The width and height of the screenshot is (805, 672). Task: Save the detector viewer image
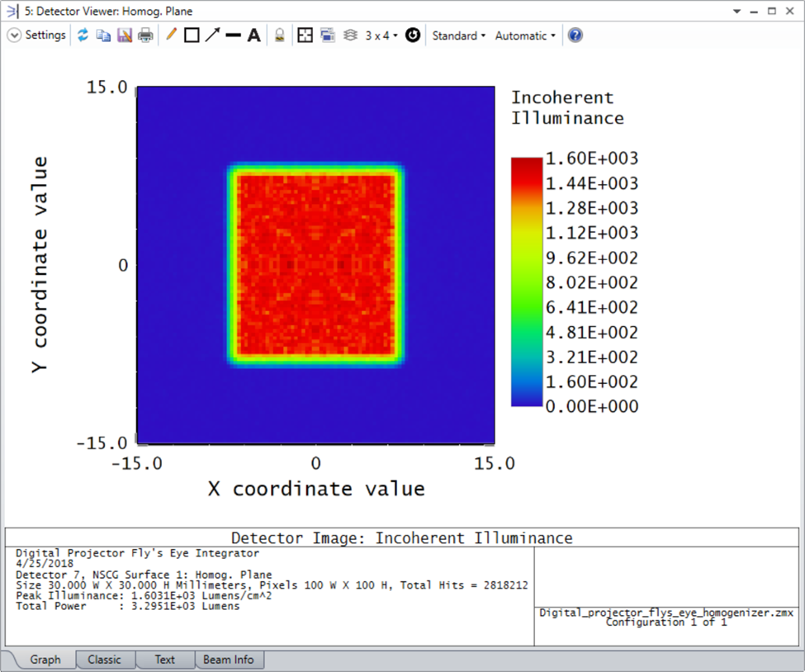tap(125, 35)
